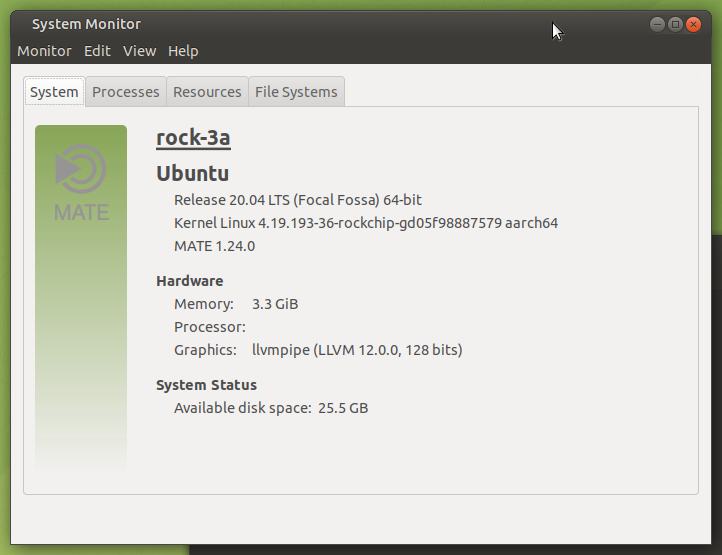Switch to the Resources tab

pos(207,92)
